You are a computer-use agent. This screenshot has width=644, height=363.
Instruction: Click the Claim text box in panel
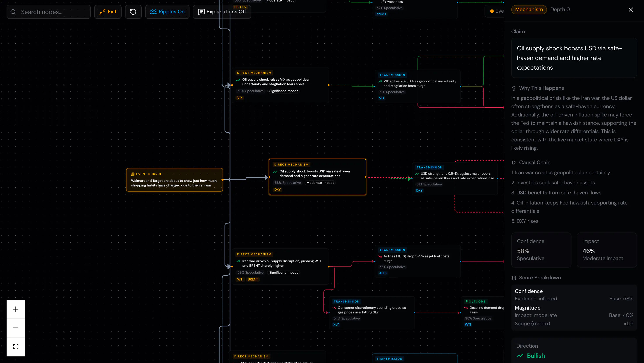pyautogui.click(x=574, y=58)
